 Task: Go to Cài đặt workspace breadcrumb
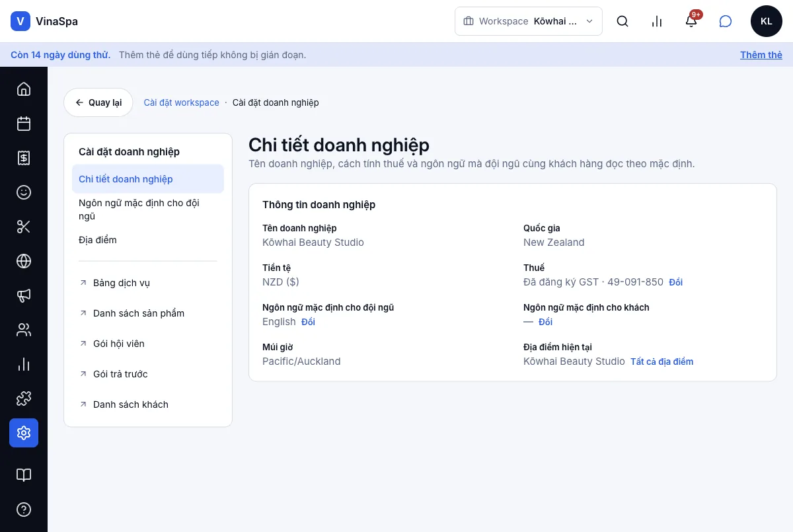pyautogui.click(x=182, y=102)
